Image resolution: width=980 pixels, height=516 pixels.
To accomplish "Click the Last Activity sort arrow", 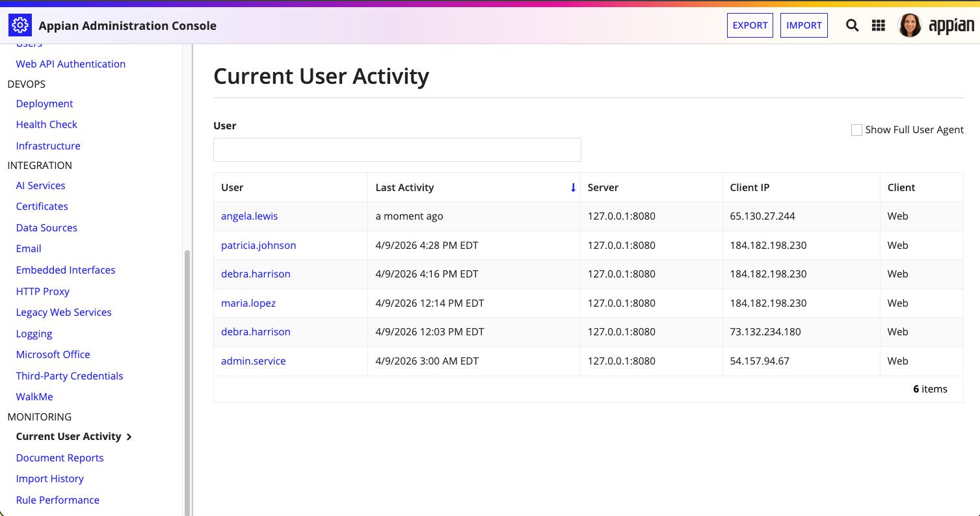I will coord(573,187).
